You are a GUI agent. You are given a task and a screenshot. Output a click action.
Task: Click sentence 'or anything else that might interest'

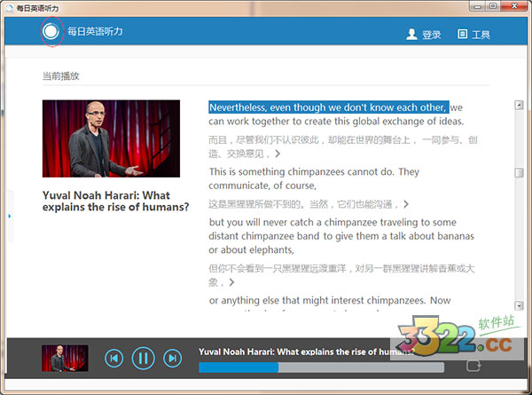point(330,300)
